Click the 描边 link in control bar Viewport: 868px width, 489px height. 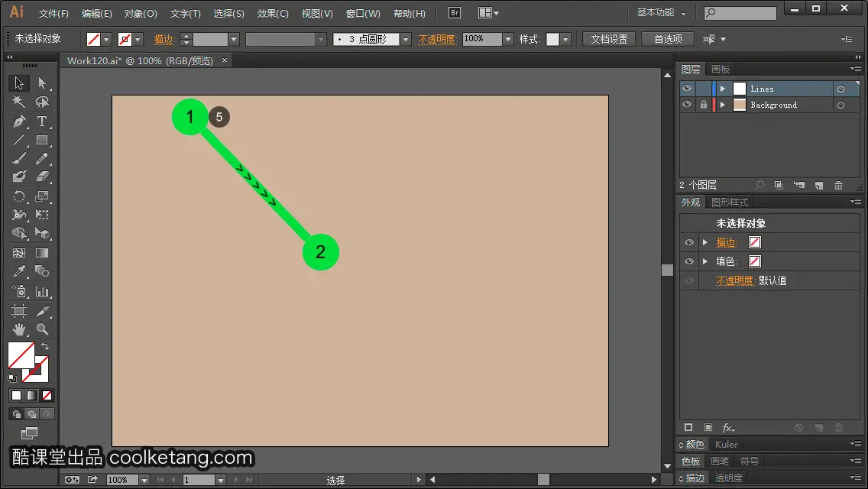coord(164,39)
